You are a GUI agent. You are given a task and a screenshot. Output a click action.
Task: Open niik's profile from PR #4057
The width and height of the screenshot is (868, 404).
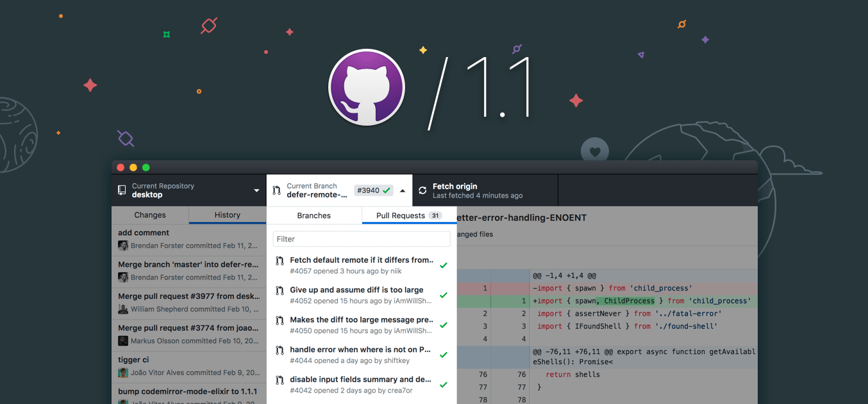pyautogui.click(x=396, y=271)
